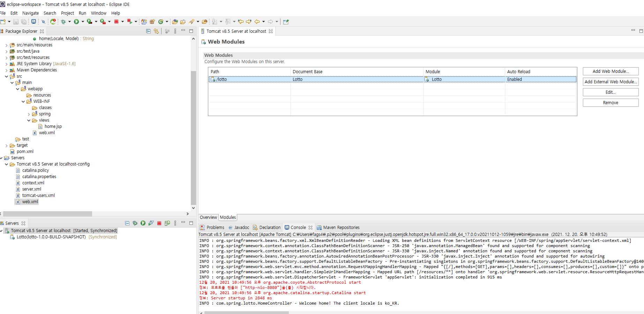Click the Open Perspective toolbar icon
Screen dimensions: 644x314
(x=286, y=22)
